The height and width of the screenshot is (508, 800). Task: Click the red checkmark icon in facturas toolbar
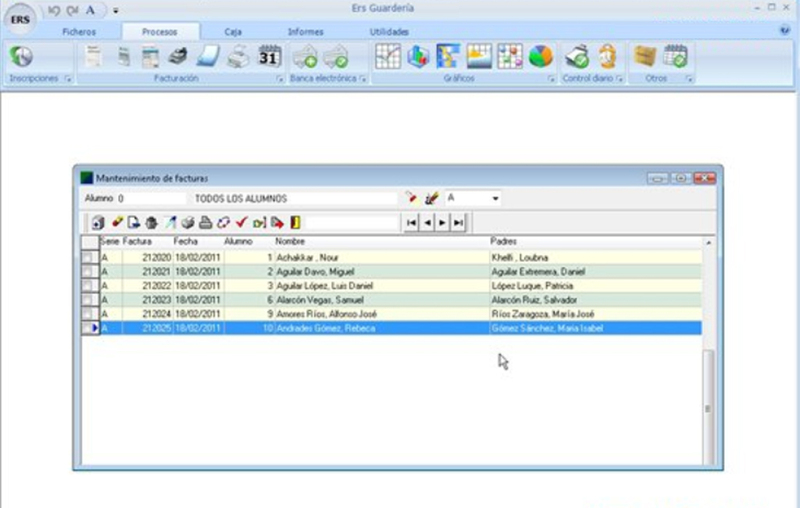coord(241,222)
